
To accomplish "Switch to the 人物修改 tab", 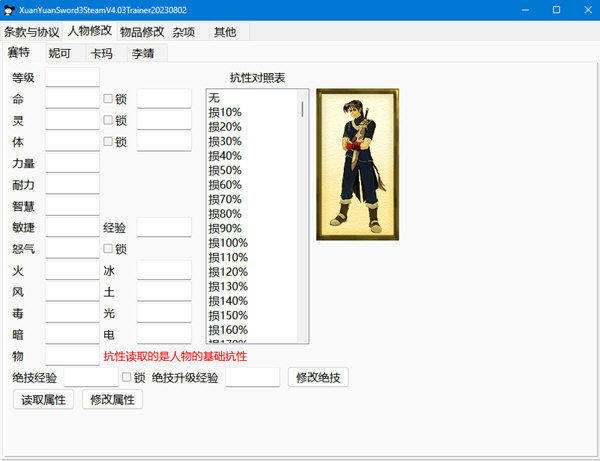I will coord(90,31).
